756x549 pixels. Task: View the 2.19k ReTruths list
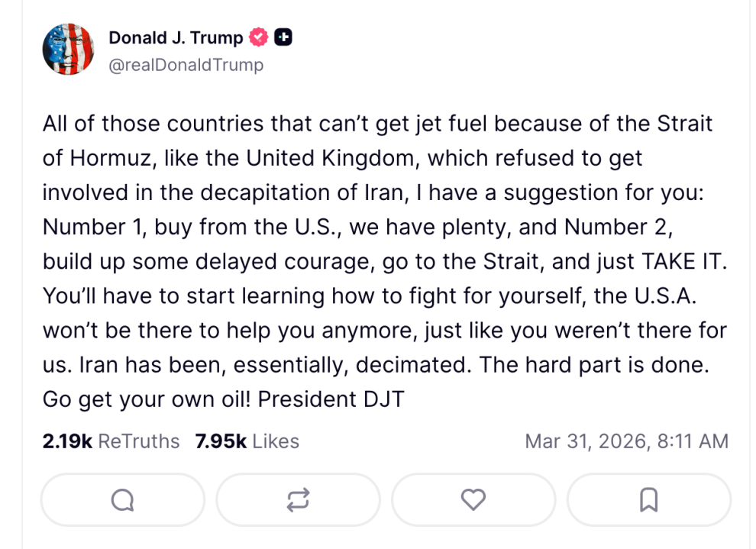[111, 441]
